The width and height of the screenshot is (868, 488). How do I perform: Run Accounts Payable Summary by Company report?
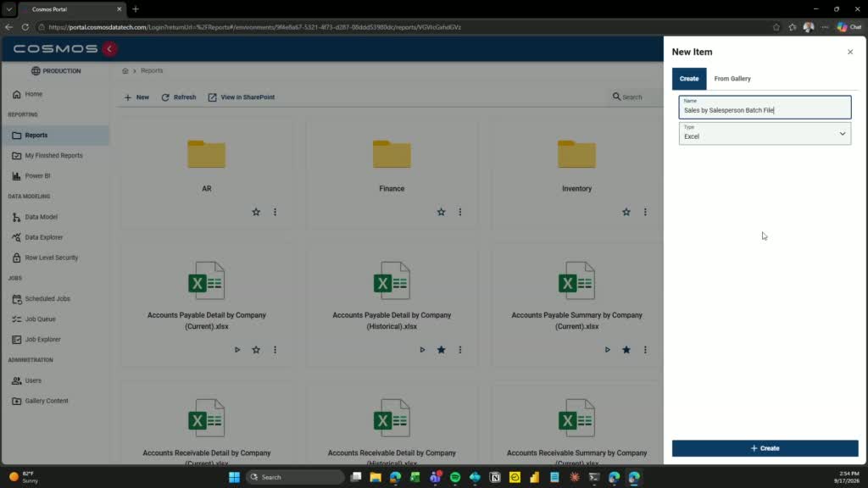tap(607, 350)
